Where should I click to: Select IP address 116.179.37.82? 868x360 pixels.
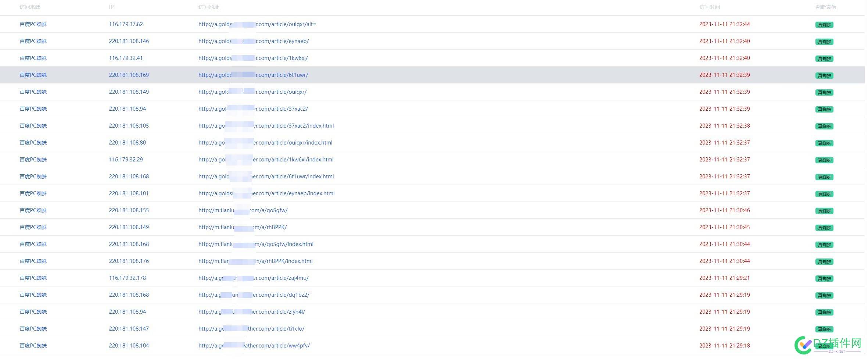(x=126, y=24)
